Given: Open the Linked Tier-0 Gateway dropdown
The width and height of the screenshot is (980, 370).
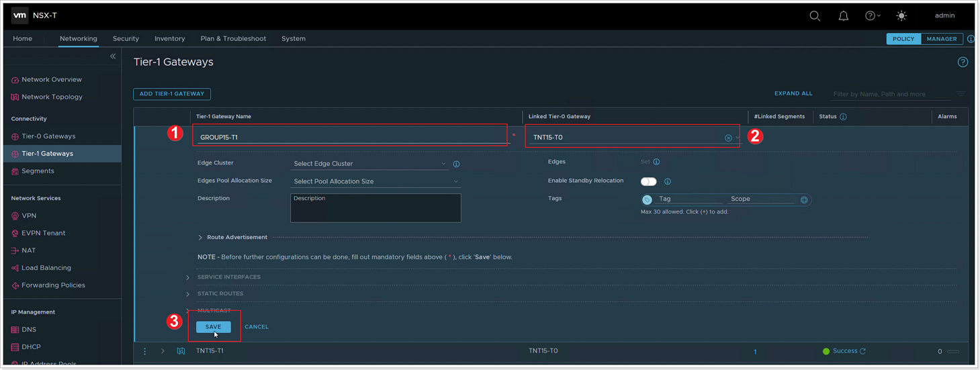Looking at the screenshot, I should pyautogui.click(x=738, y=138).
